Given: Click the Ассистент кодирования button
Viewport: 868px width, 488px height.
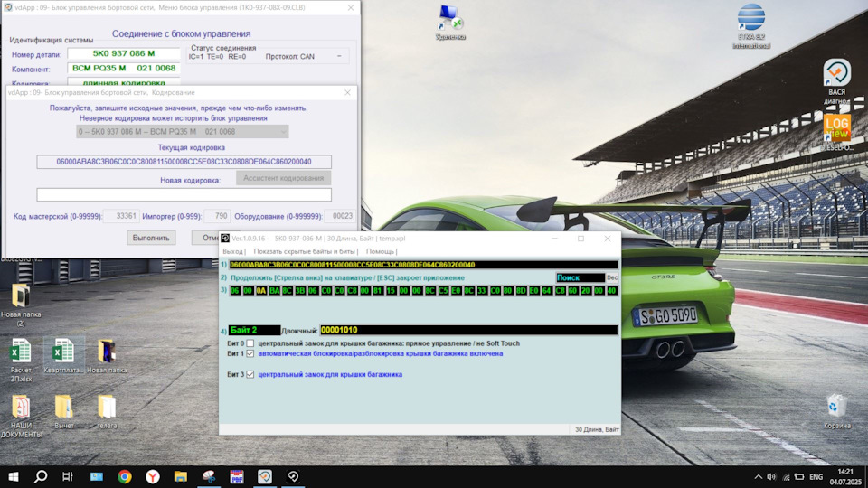Looking at the screenshot, I should coord(283,178).
